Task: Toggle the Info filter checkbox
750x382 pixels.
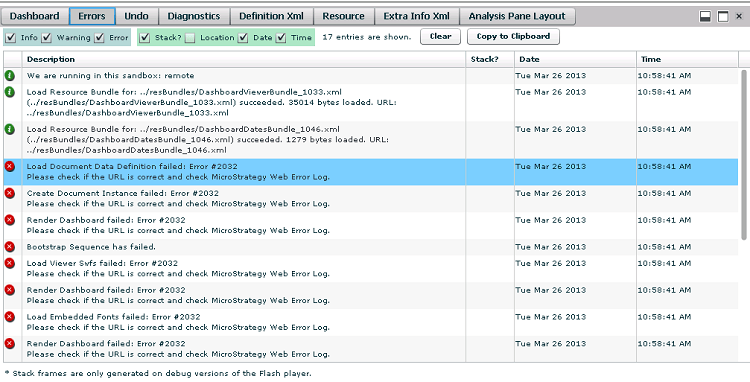Action: point(11,37)
